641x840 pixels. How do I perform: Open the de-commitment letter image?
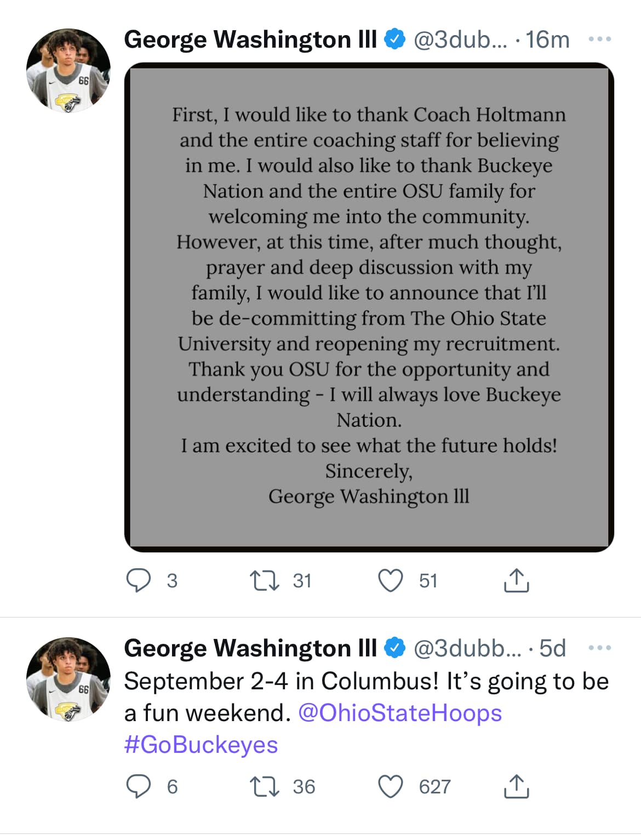[x=369, y=307]
